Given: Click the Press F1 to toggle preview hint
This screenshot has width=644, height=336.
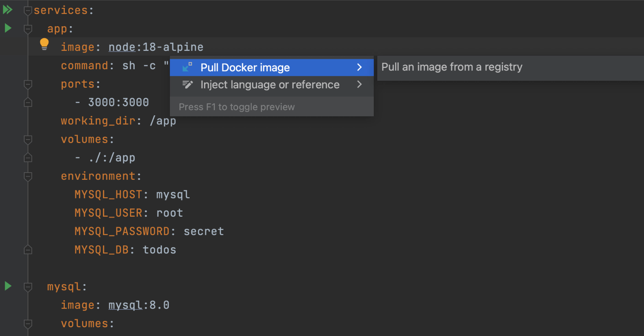Looking at the screenshot, I should (237, 107).
